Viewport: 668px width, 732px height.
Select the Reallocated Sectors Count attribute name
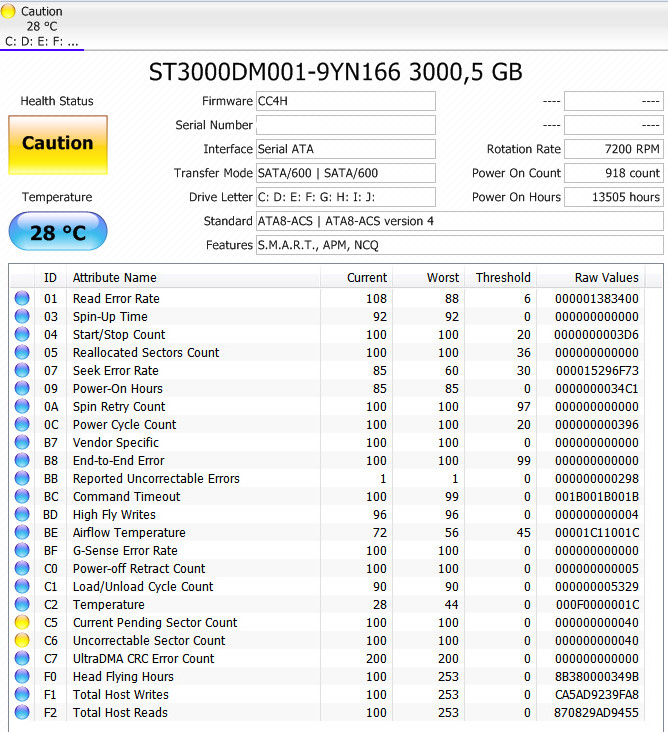pos(146,352)
